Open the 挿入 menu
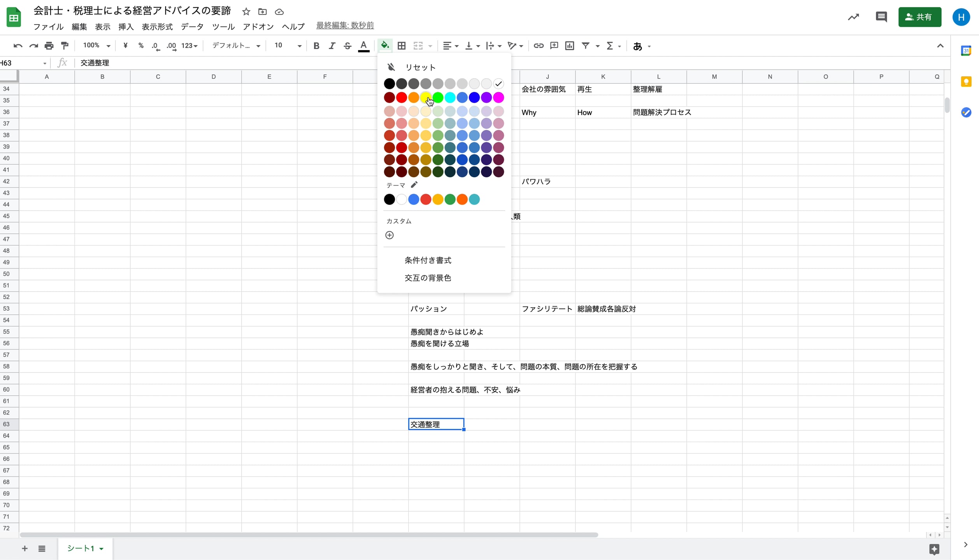 [125, 26]
